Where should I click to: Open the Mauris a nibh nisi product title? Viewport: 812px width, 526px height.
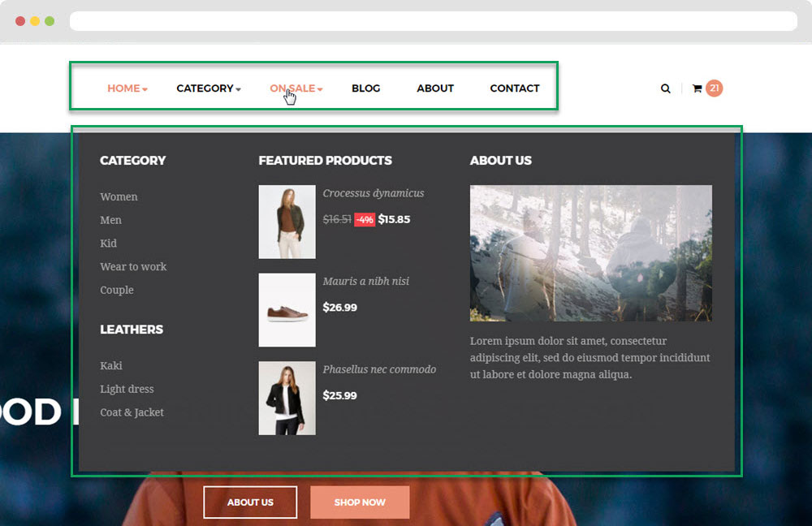pos(365,281)
